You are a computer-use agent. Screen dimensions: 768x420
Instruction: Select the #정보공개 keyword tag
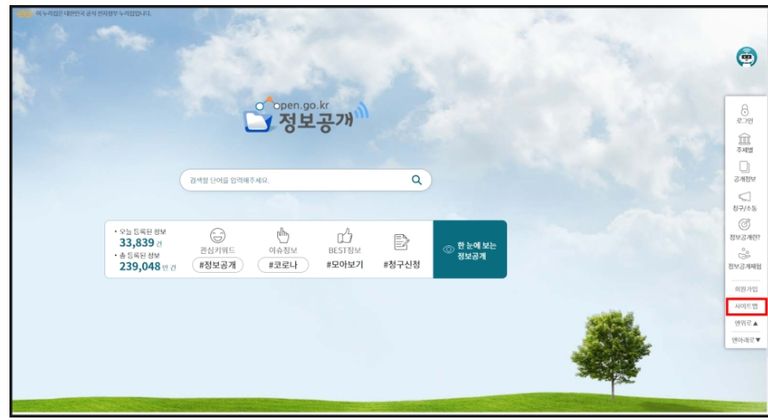(217, 265)
